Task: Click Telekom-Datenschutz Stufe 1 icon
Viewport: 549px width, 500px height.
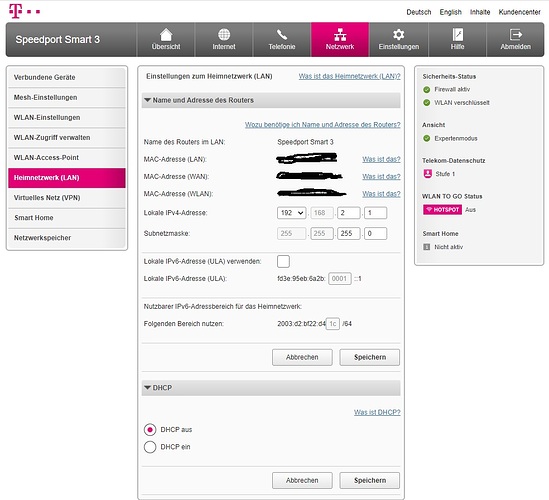Action: pyautogui.click(x=428, y=174)
